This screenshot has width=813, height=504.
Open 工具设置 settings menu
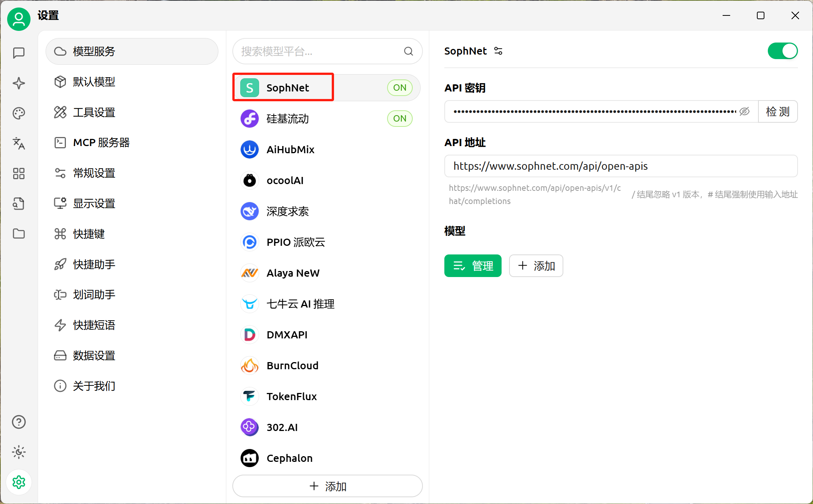(132, 112)
